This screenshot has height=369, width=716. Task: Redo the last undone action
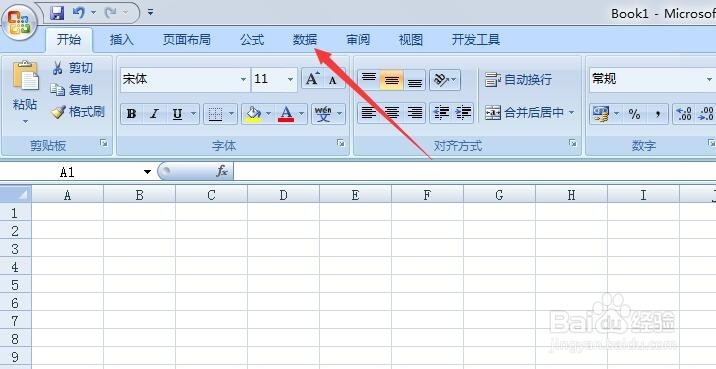(x=111, y=13)
